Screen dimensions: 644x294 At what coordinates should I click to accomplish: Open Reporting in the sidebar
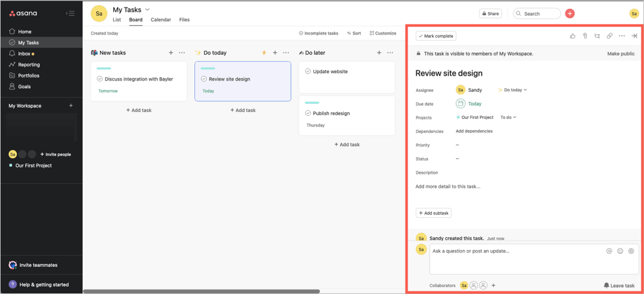29,64
